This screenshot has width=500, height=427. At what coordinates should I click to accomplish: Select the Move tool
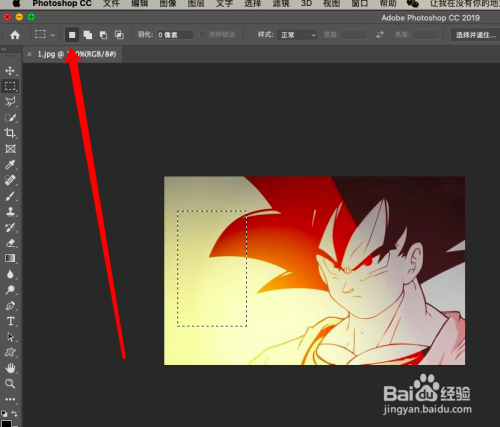coord(10,71)
